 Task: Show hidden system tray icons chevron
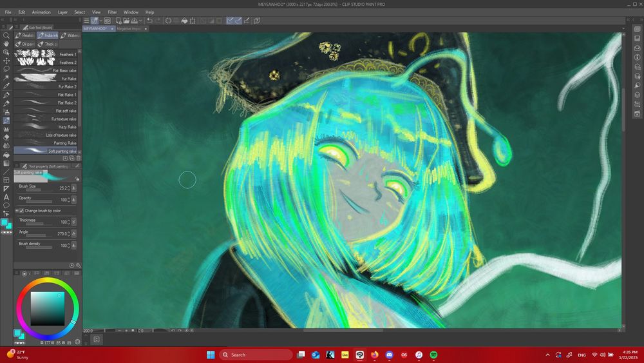[x=547, y=355]
